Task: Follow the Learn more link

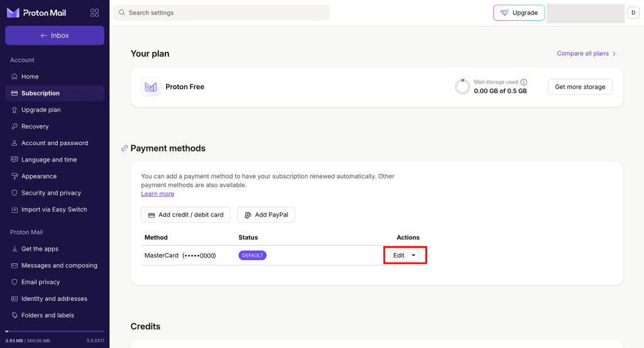Action: coord(157,194)
